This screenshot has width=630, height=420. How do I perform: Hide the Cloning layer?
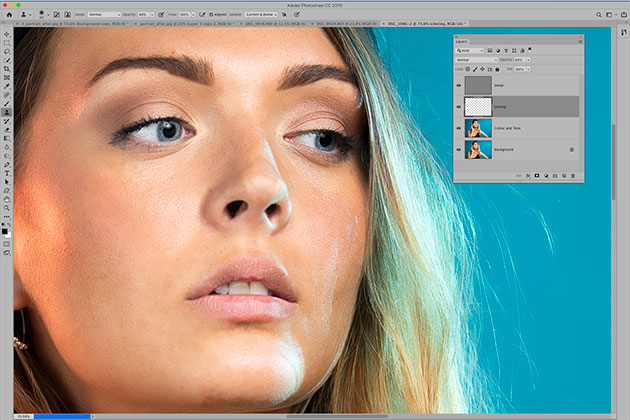click(x=459, y=107)
